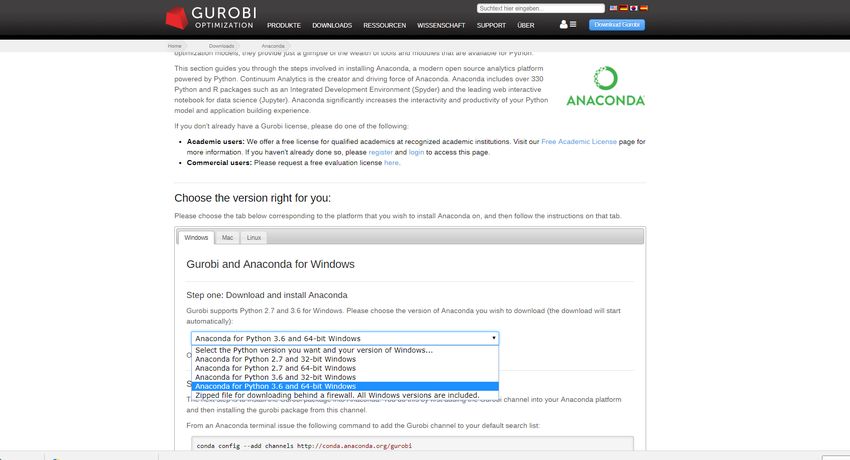The image size is (850, 460).
Task: Open the evaluation license 'here' link
Action: click(x=391, y=163)
